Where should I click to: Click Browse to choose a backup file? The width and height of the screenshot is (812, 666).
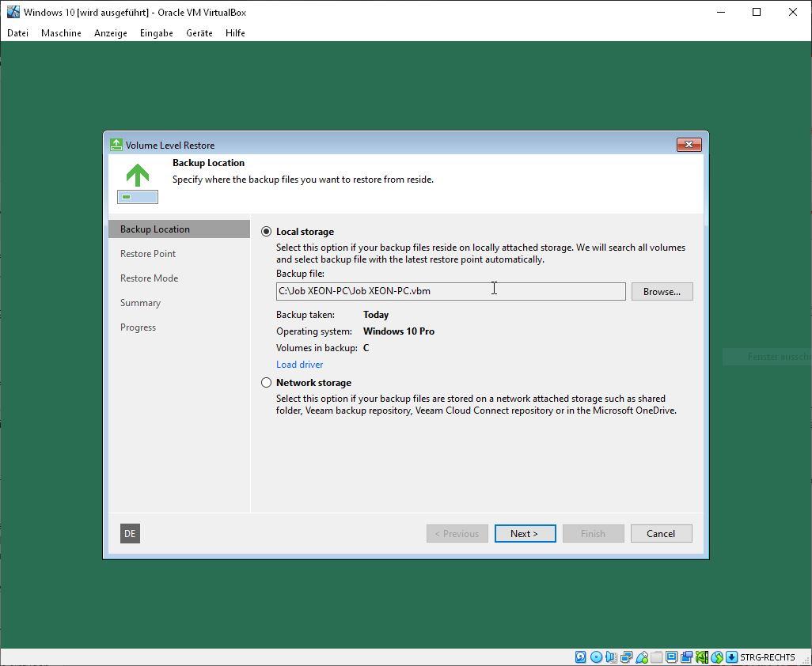tap(662, 291)
